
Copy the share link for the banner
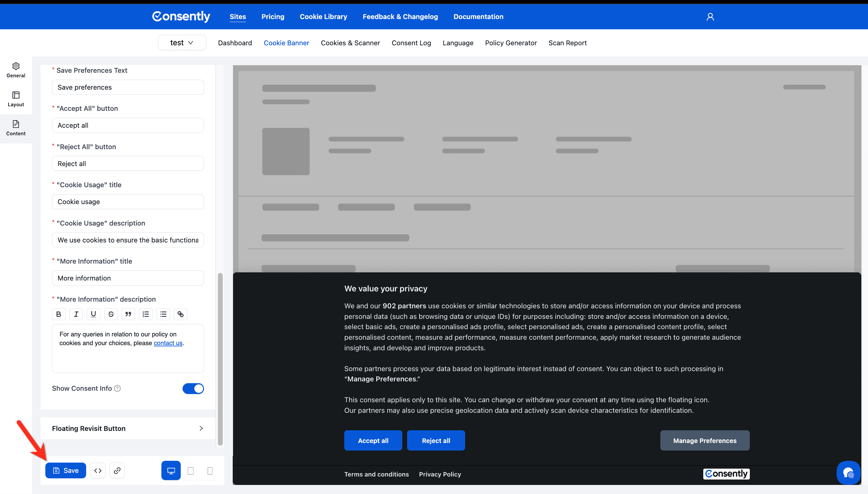117,470
